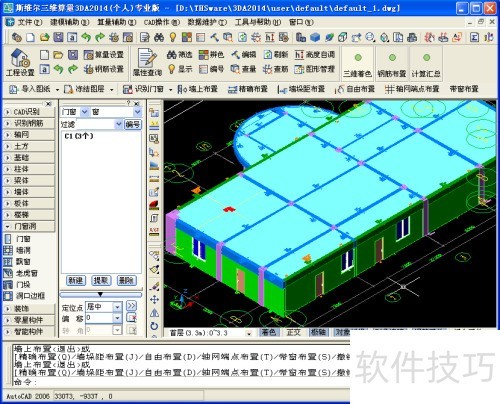Open the 算量设置 quantity settings
The width and height of the screenshot is (500, 404).
coord(104,55)
